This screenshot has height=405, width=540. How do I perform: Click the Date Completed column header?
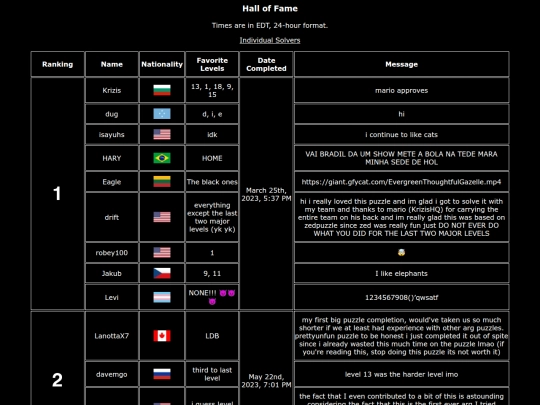click(266, 64)
